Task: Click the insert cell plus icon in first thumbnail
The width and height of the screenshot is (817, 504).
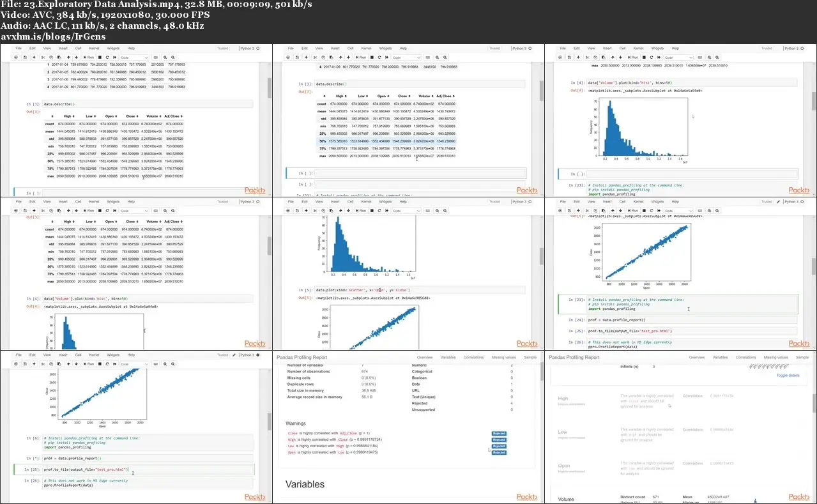Action: point(34,57)
